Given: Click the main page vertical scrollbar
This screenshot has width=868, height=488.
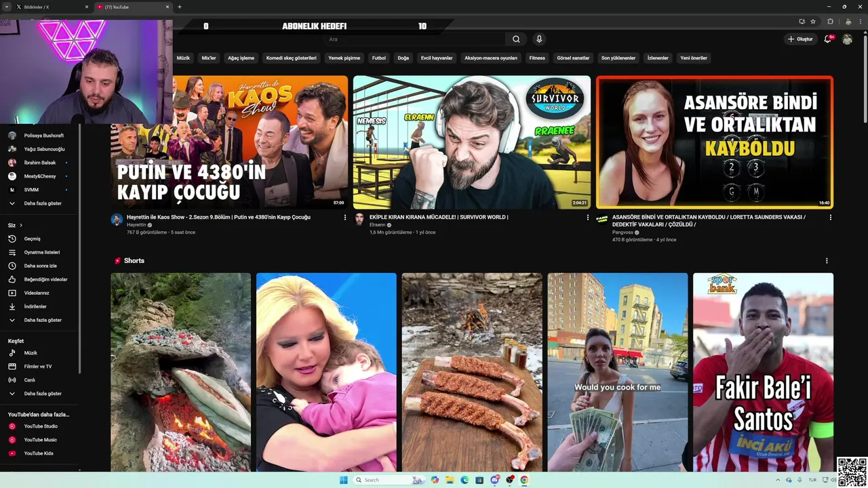Looking at the screenshot, I should 864,78.
